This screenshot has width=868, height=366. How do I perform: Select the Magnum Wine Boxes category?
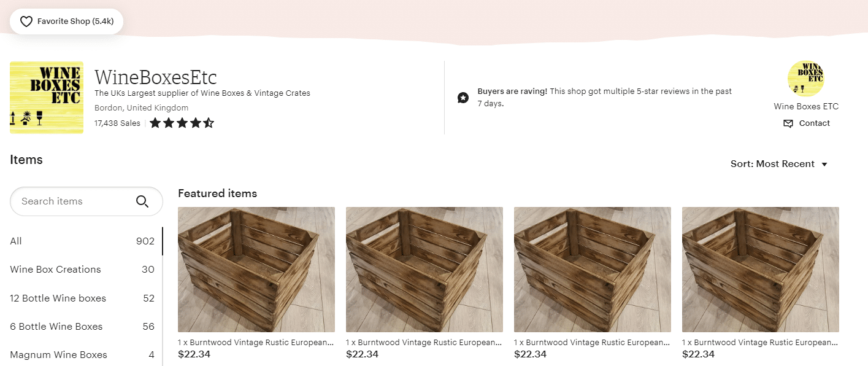[x=82, y=355]
